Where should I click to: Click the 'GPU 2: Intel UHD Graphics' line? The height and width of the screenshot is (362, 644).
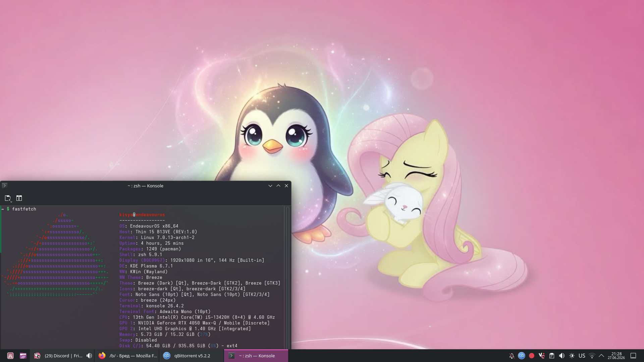coord(185,329)
